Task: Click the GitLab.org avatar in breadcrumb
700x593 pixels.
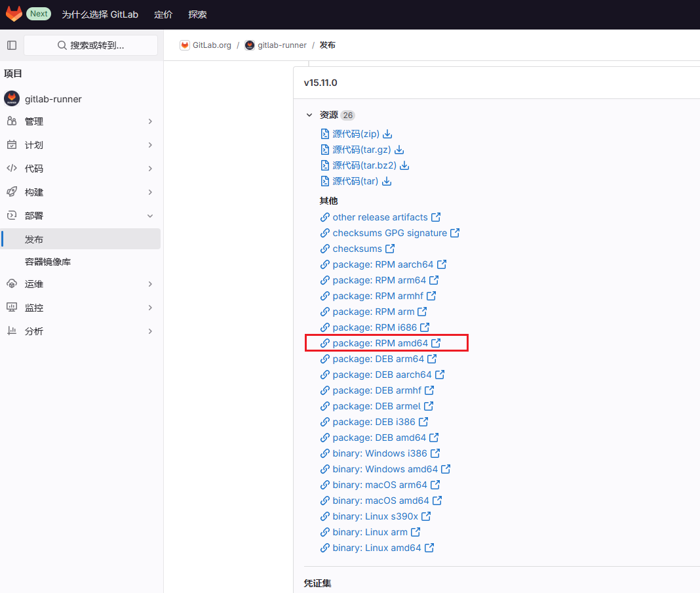Action: tap(185, 45)
